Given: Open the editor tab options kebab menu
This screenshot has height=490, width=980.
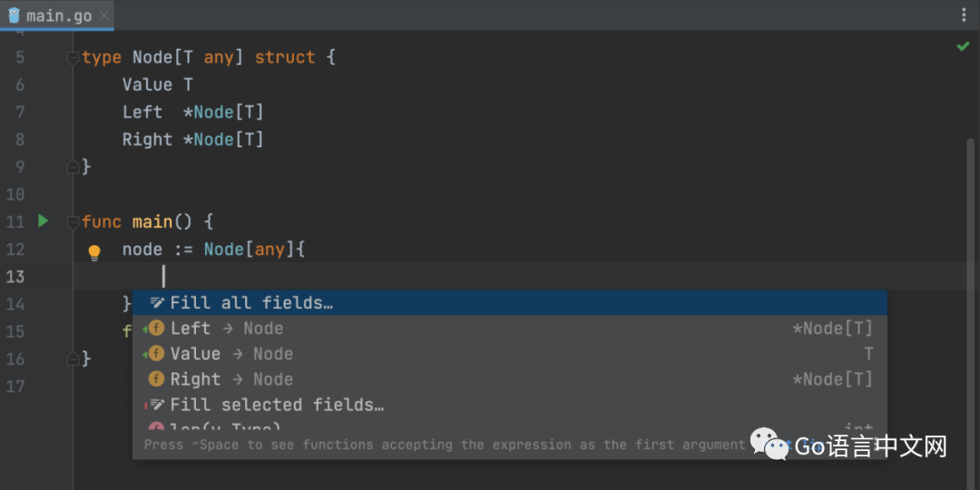Looking at the screenshot, I should (x=964, y=15).
